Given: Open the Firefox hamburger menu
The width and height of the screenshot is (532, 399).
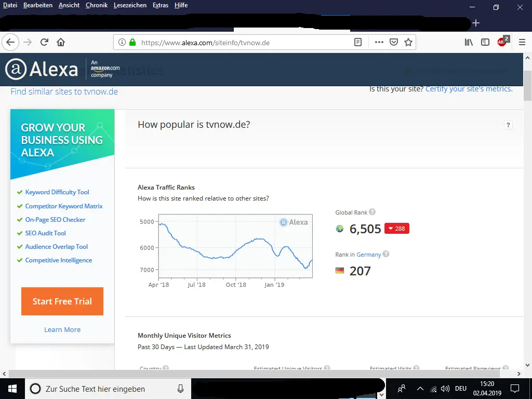Looking at the screenshot, I should pos(522,42).
